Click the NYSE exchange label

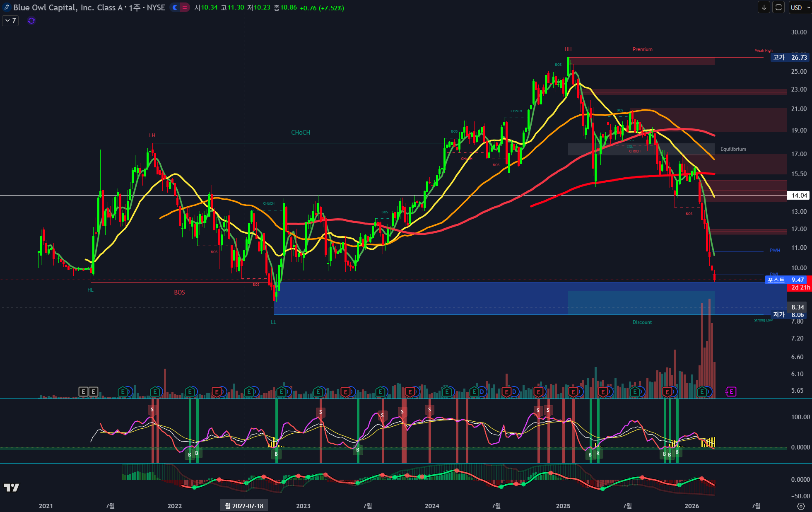point(156,7)
